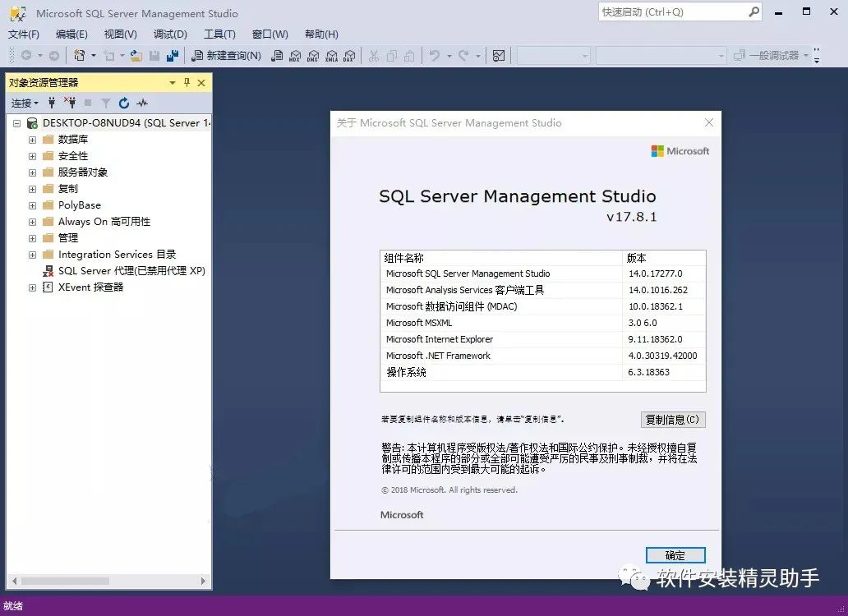Open the 调试(D) menu
This screenshot has width=848, height=616.
[170, 34]
